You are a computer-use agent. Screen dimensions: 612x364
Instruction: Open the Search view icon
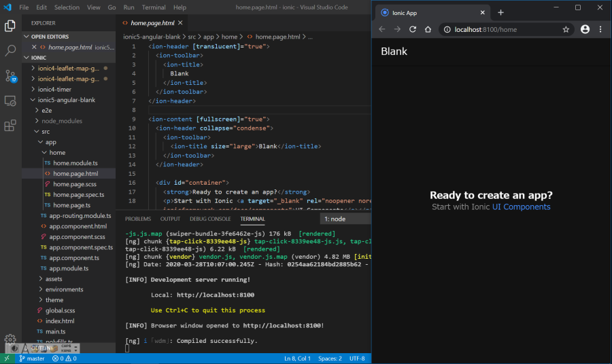pyautogui.click(x=10, y=51)
